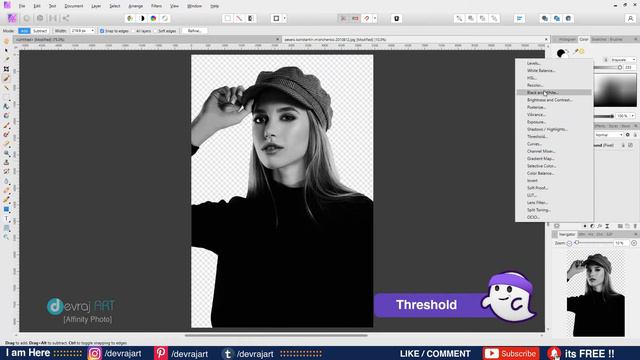Select the Zoom tool in tools panel
Screen dimensions: 640x360
[x=6, y=237]
